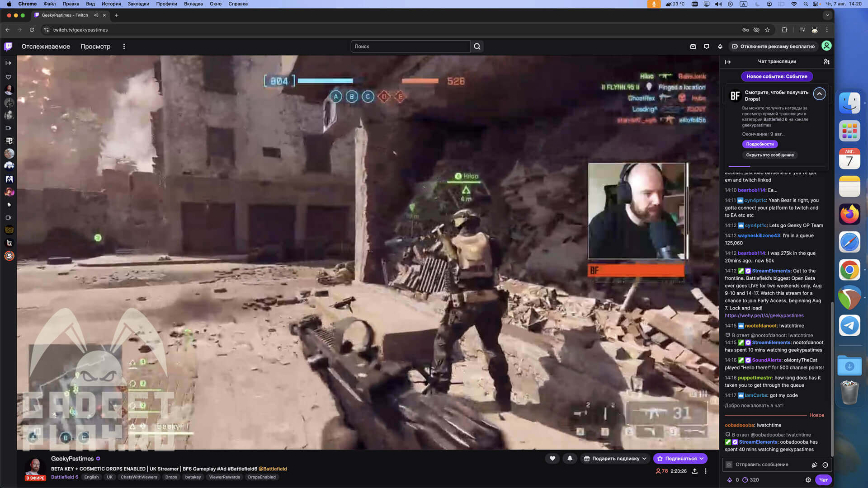Open Chrome three-dot menu
This screenshot has width=868, height=488.
coord(827,30)
